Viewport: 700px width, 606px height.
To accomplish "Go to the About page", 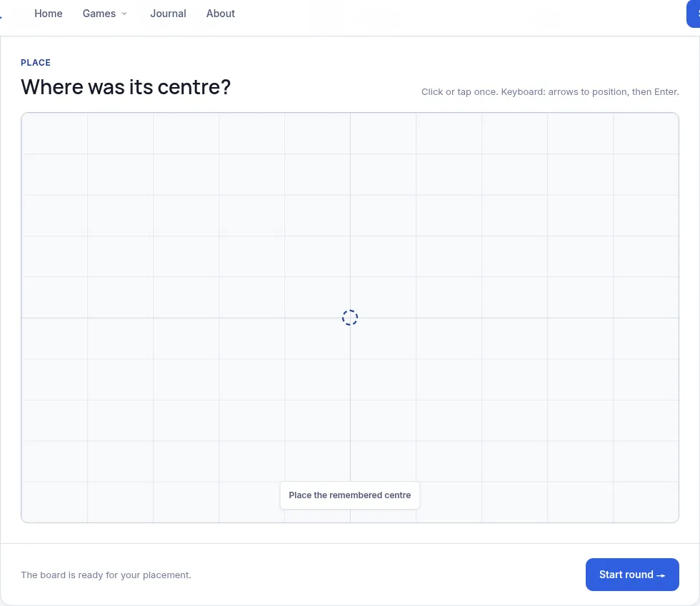I will click(221, 14).
